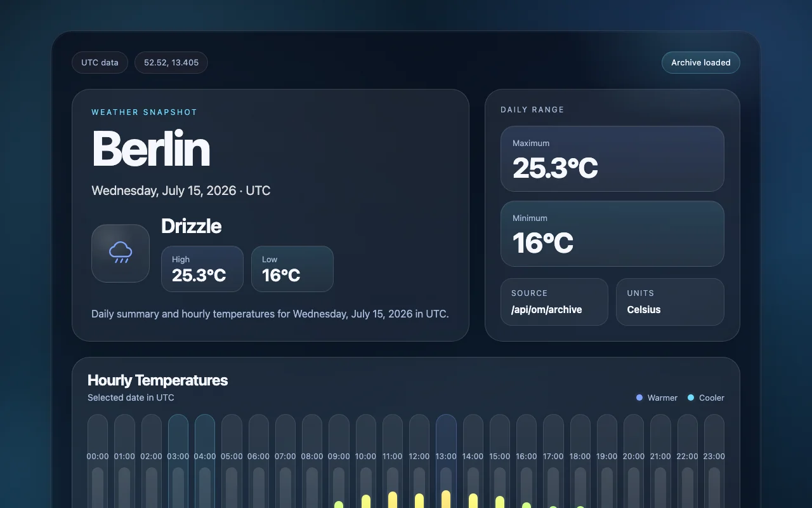Screen dimensions: 812x508
Task: Click the WEATHER SNAPSHOT label
Action: (x=145, y=112)
